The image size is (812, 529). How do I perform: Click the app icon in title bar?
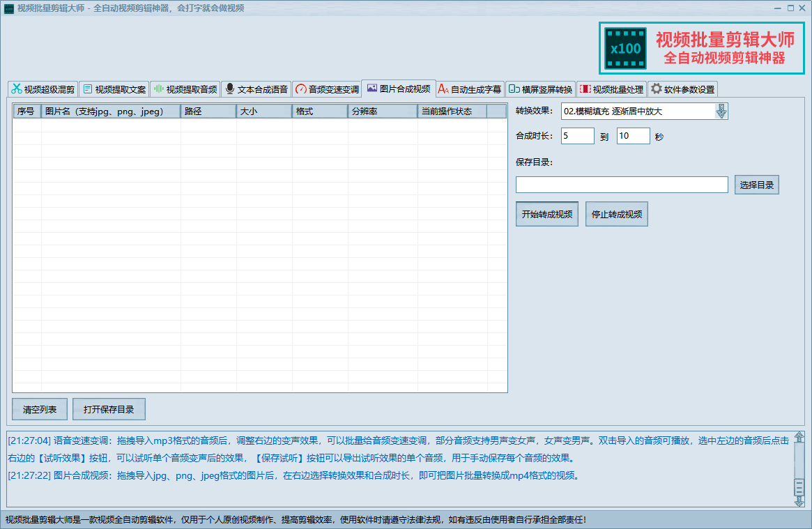tap(9, 8)
